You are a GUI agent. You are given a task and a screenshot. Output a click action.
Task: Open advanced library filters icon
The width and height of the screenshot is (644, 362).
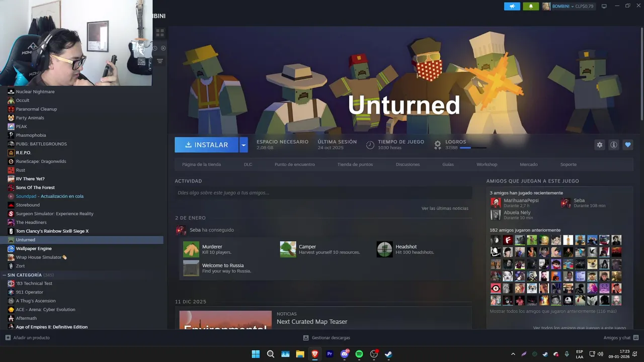(160, 61)
